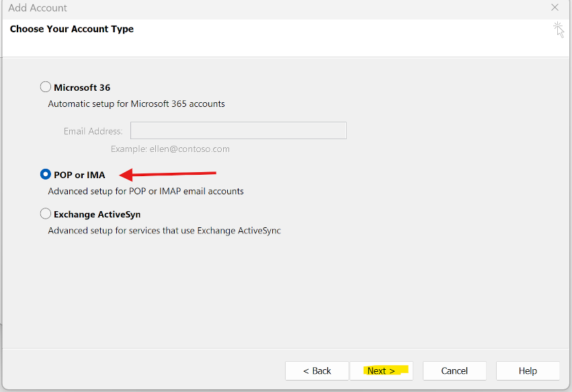Screen dimensions: 572x392
Task: Click the Next button
Action: click(x=381, y=371)
